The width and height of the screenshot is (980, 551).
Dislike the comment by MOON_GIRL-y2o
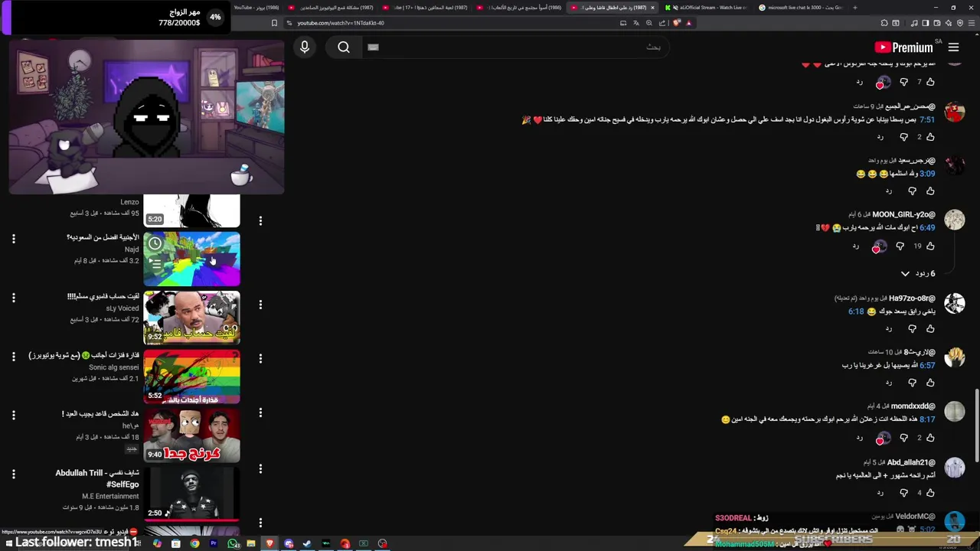pyautogui.click(x=900, y=246)
